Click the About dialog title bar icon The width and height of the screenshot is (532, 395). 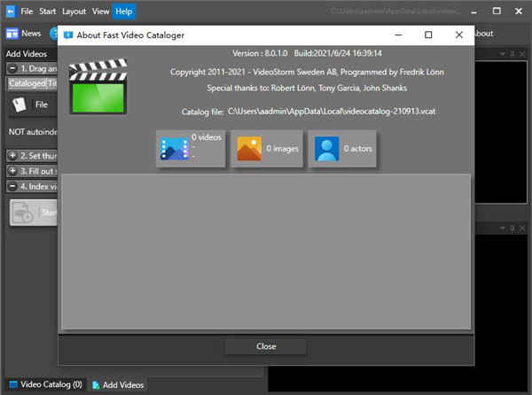click(x=68, y=35)
